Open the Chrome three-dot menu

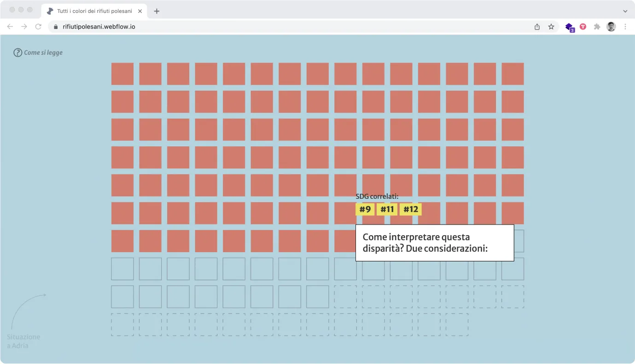[625, 27]
